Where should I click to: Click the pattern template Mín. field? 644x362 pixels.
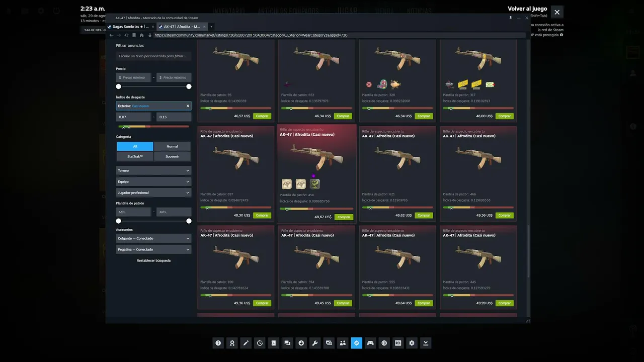pyautogui.click(x=133, y=212)
